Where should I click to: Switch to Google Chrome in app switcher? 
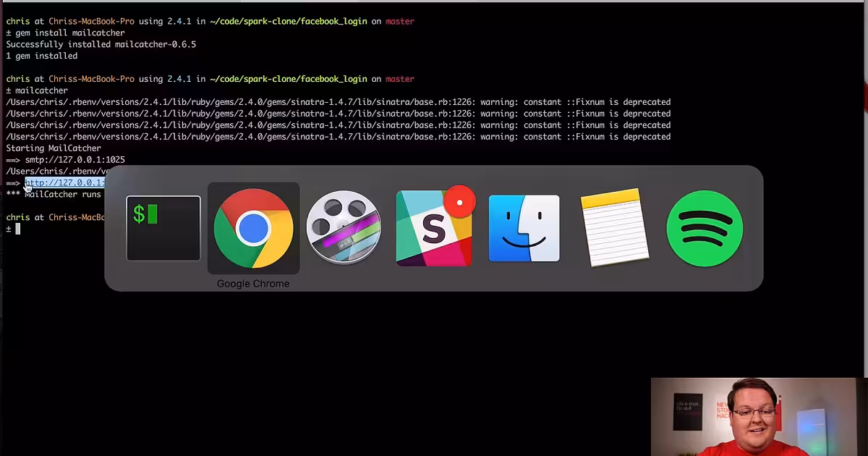(x=253, y=228)
